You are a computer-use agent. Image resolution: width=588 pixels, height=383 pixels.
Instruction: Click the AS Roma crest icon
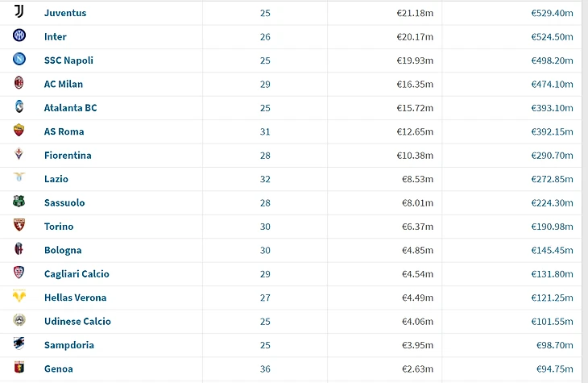click(19, 131)
